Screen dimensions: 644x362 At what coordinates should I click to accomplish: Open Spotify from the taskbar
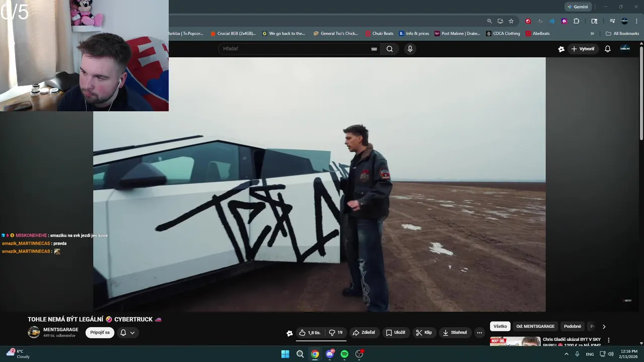click(344, 354)
